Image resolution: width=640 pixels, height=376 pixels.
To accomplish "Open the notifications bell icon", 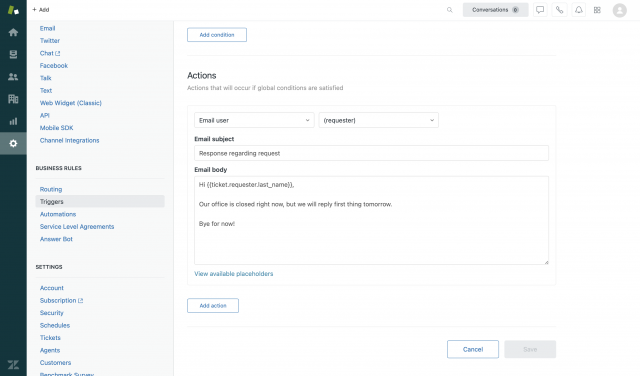I will click(x=578, y=10).
